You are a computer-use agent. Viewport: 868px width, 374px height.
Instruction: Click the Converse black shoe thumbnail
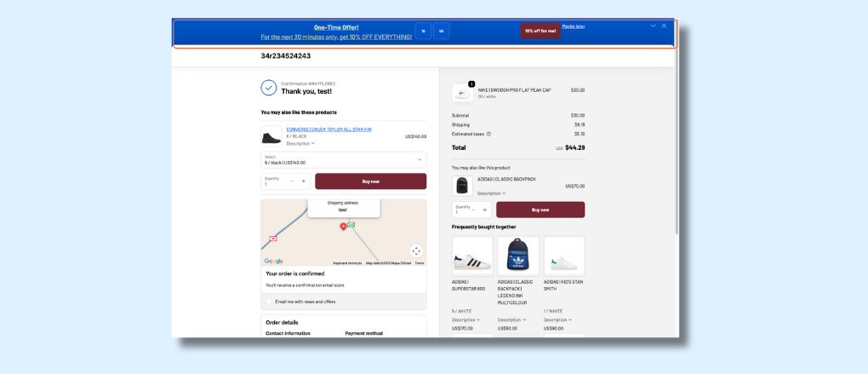click(x=271, y=135)
